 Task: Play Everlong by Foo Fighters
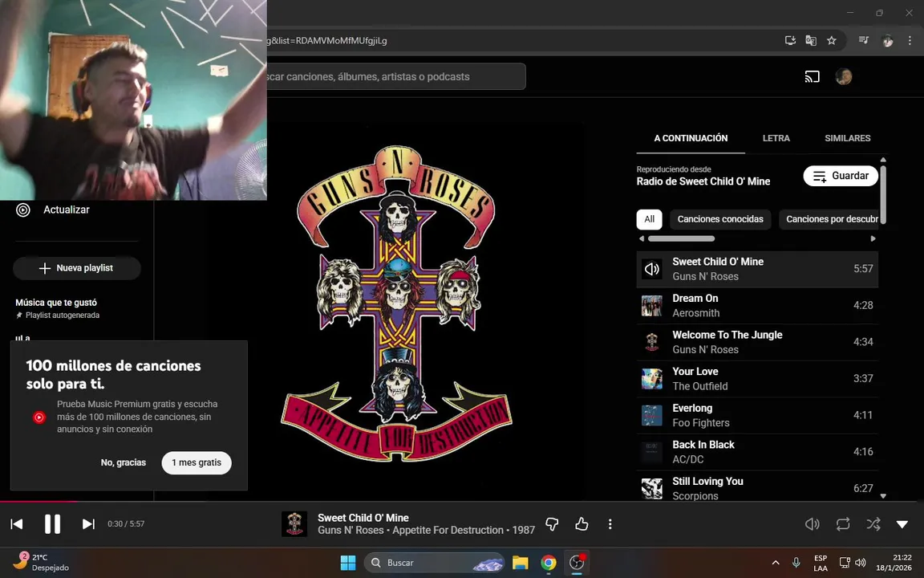click(x=757, y=415)
